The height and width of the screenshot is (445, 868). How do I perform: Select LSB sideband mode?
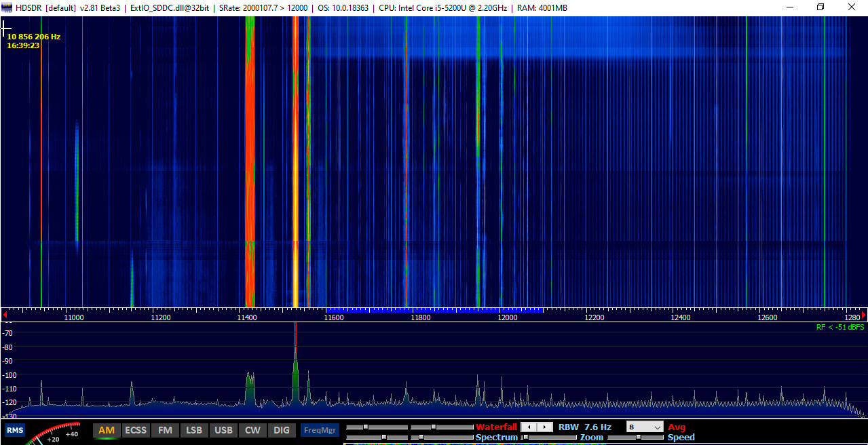[x=194, y=430]
